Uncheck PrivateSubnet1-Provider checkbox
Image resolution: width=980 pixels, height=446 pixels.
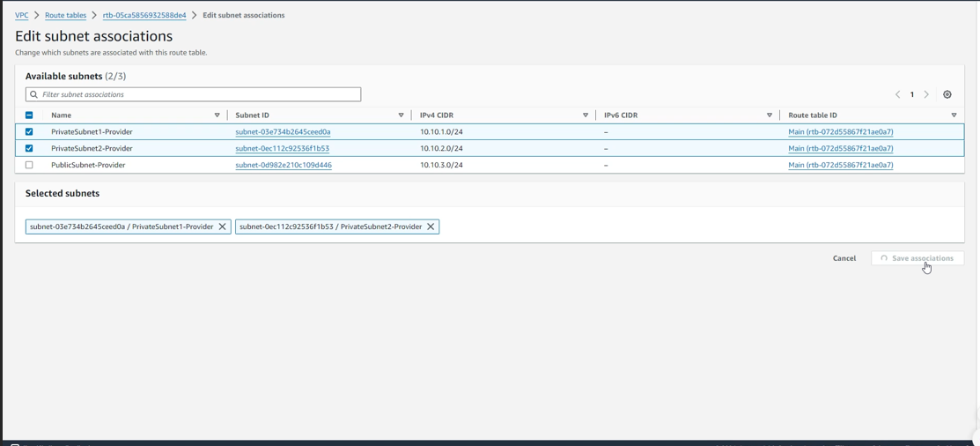coord(29,132)
